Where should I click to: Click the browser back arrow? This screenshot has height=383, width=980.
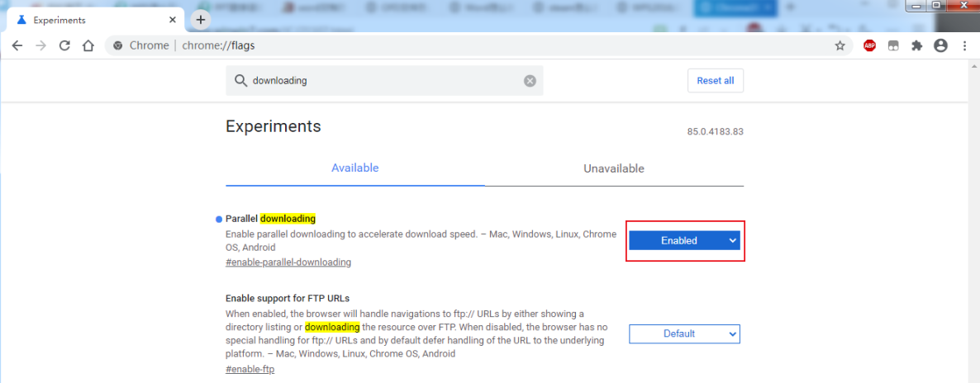tap(17, 46)
